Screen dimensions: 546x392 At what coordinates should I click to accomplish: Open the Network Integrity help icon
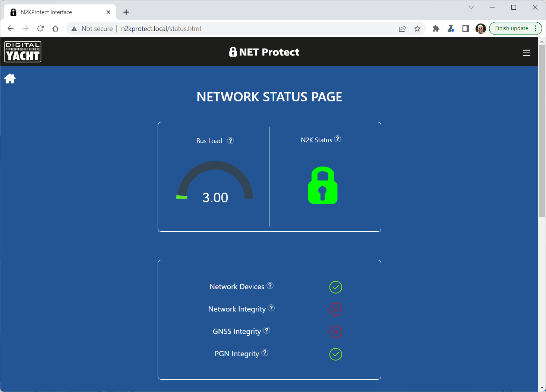(271, 308)
